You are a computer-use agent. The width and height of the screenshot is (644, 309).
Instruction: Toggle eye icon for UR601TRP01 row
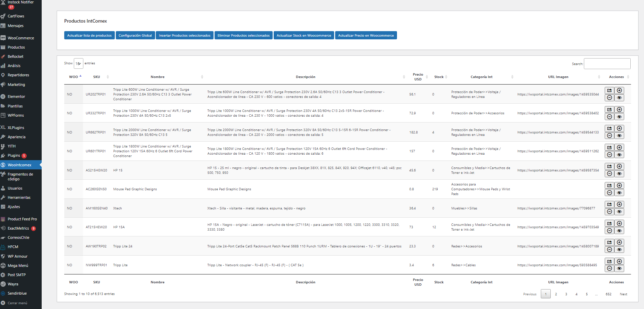(619, 155)
